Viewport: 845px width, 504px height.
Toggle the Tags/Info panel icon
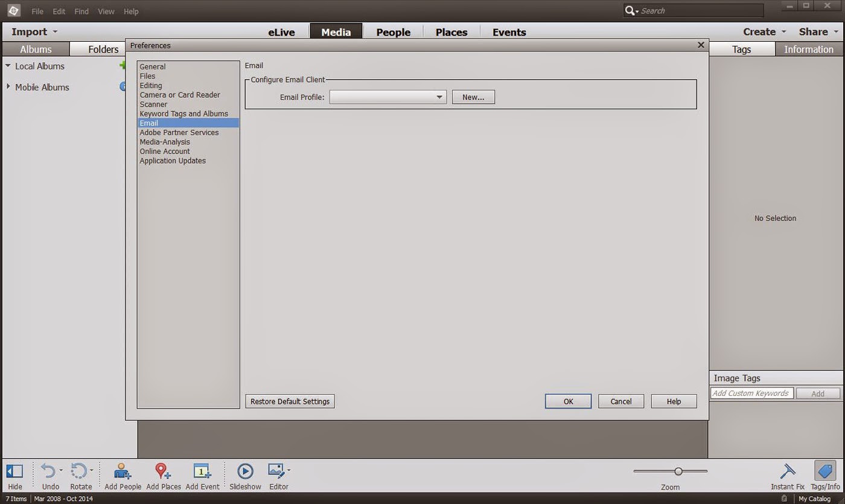824,471
